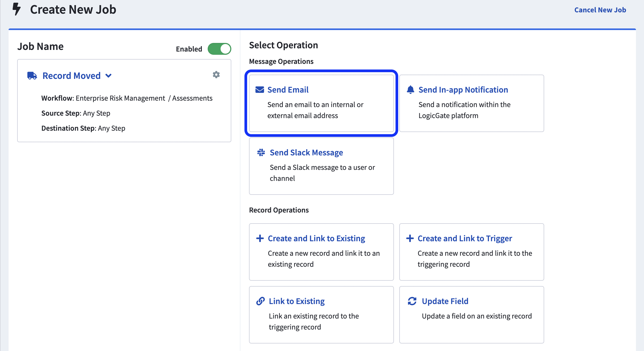
Task: Open trigger settings with the gear icon
Action: point(216,75)
